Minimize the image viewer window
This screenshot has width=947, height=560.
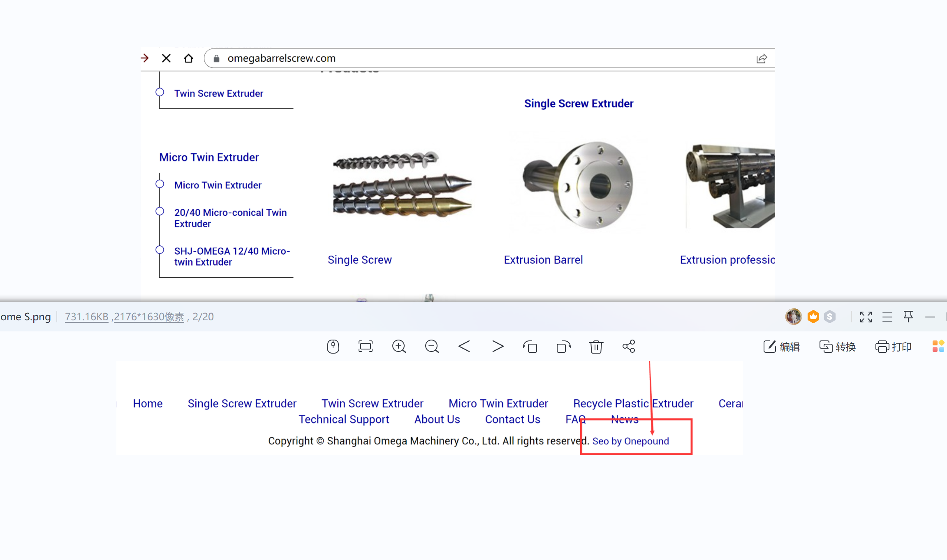pos(930,317)
